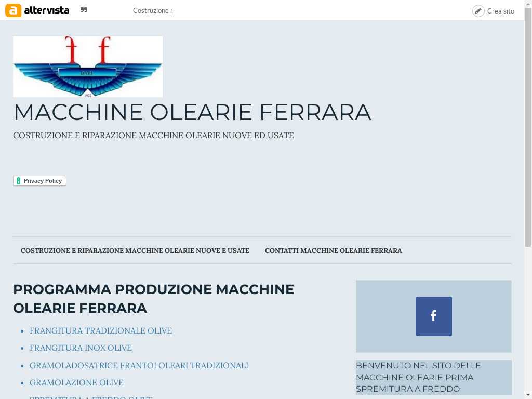Click the site tagline Costruzione e Riparazione text
This screenshot has width=532, height=399.
point(153,136)
